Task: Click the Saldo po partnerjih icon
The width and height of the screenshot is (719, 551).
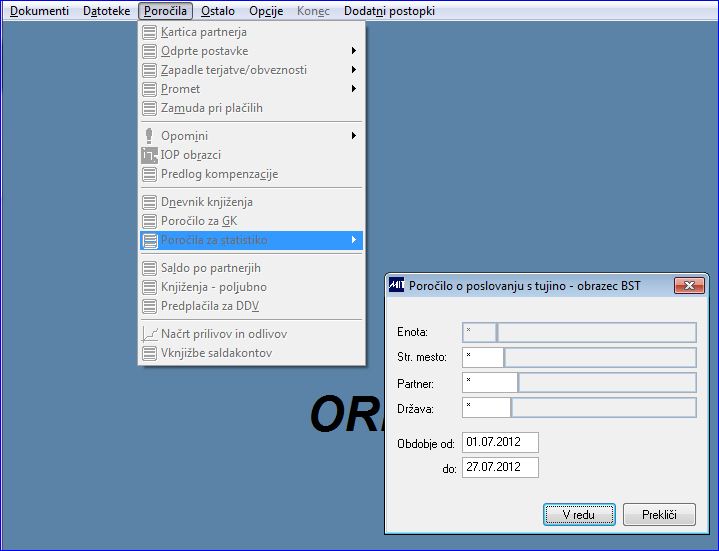Action: coord(149,268)
